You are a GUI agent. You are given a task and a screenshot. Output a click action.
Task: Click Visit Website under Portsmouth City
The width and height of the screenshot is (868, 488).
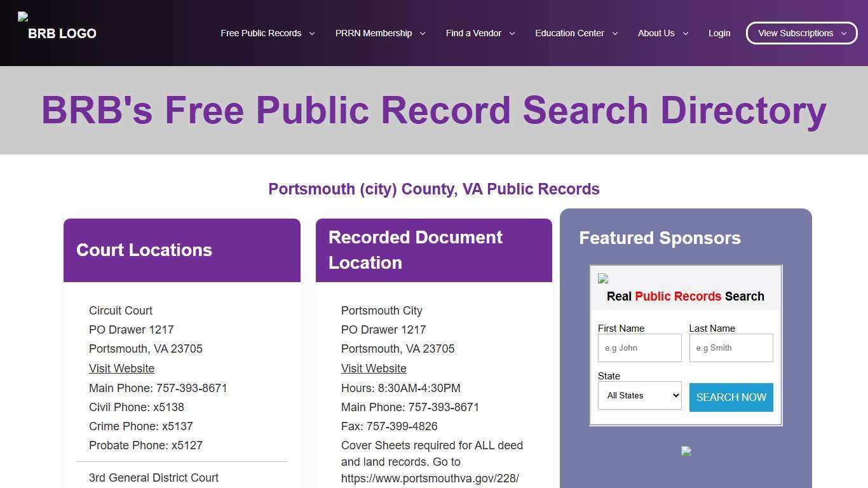point(374,369)
